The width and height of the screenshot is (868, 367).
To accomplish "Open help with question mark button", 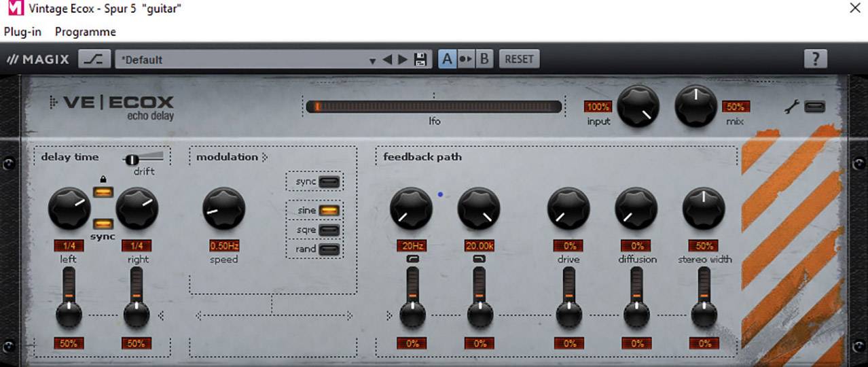I will coord(815,58).
